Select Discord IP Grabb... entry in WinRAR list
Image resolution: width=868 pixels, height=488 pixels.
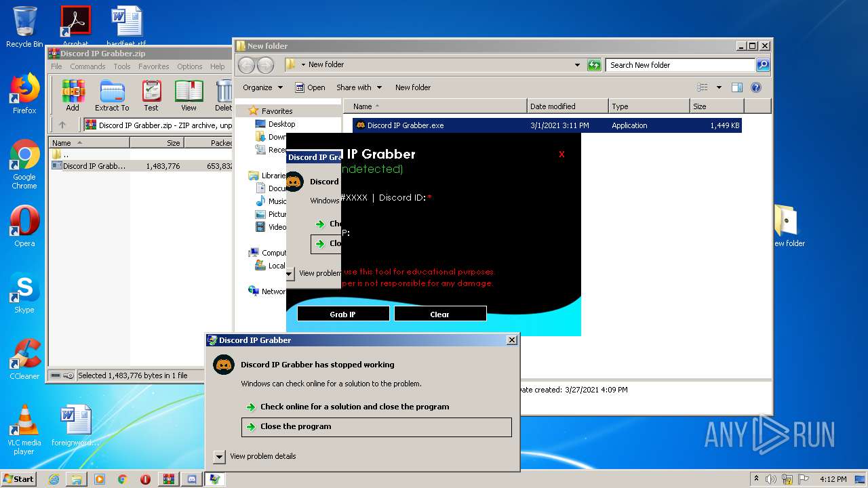click(94, 165)
